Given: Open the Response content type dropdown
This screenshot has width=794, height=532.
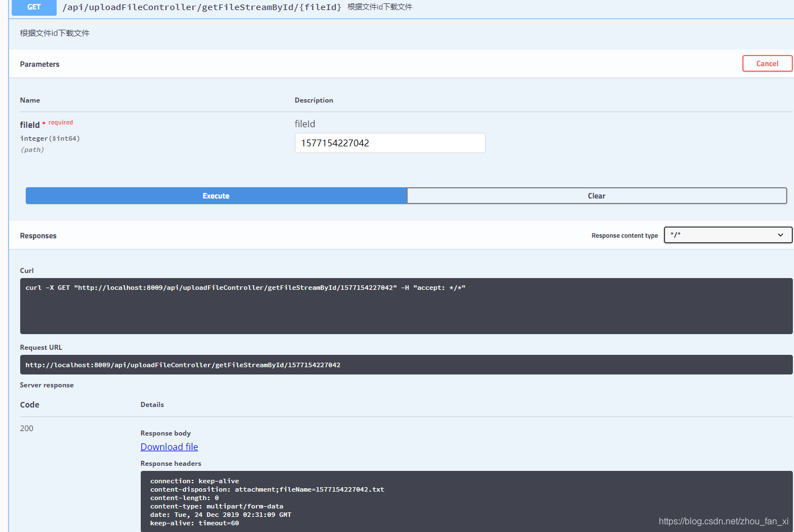Looking at the screenshot, I should [x=727, y=235].
